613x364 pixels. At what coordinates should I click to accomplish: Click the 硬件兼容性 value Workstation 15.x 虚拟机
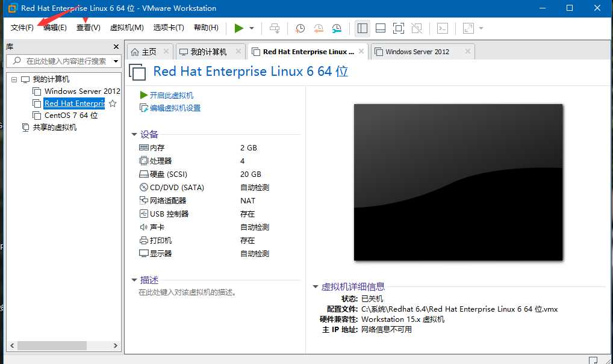point(403,319)
